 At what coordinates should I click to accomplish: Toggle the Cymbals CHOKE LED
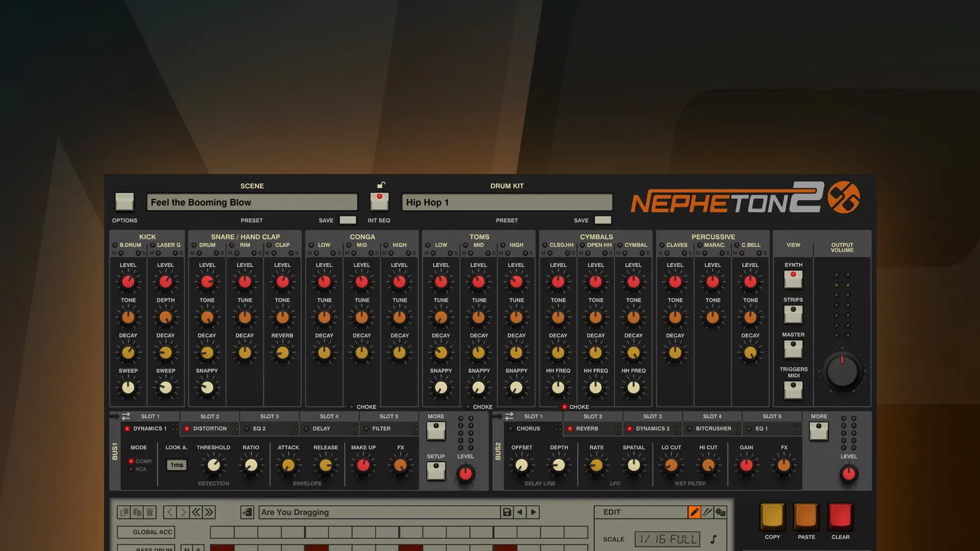pyautogui.click(x=565, y=407)
